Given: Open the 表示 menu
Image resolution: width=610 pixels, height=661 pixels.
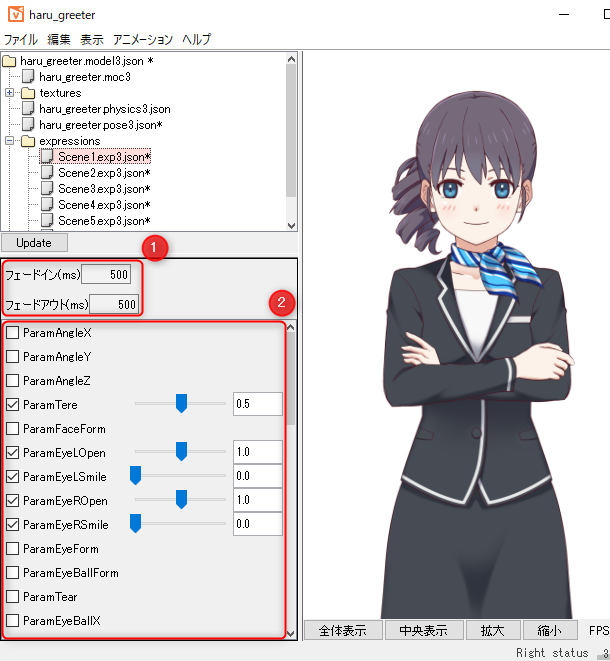Looking at the screenshot, I should [x=91, y=40].
